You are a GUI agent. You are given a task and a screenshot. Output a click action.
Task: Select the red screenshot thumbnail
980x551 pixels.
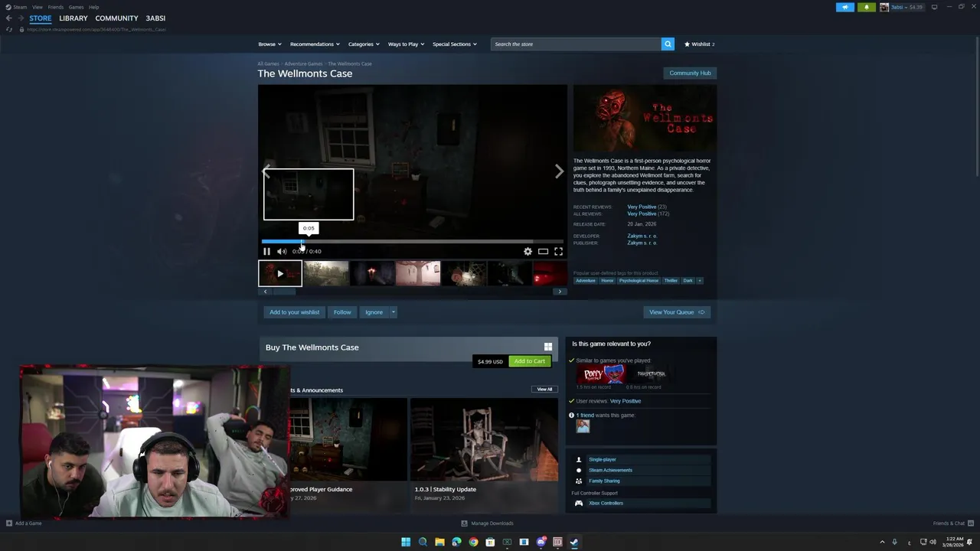(x=550, y=273)
